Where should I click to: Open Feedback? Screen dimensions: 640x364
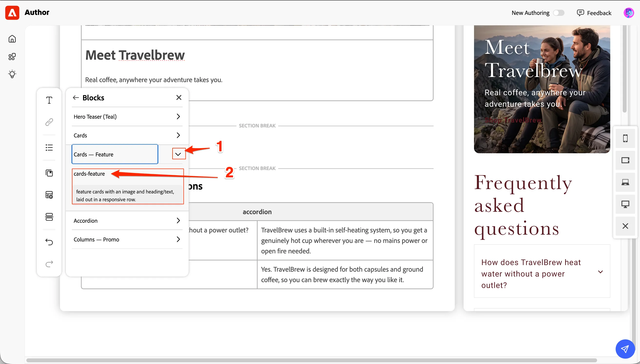point(594,13)
